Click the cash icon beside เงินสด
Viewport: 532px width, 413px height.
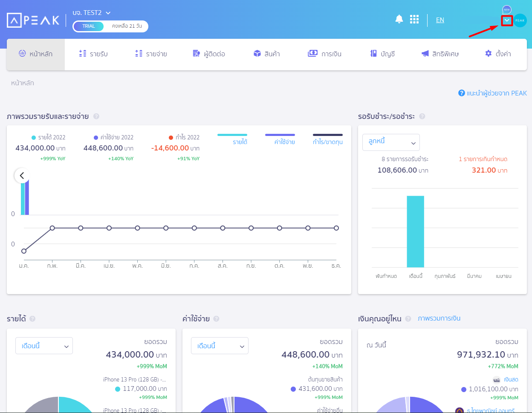[x=496, y=379]
